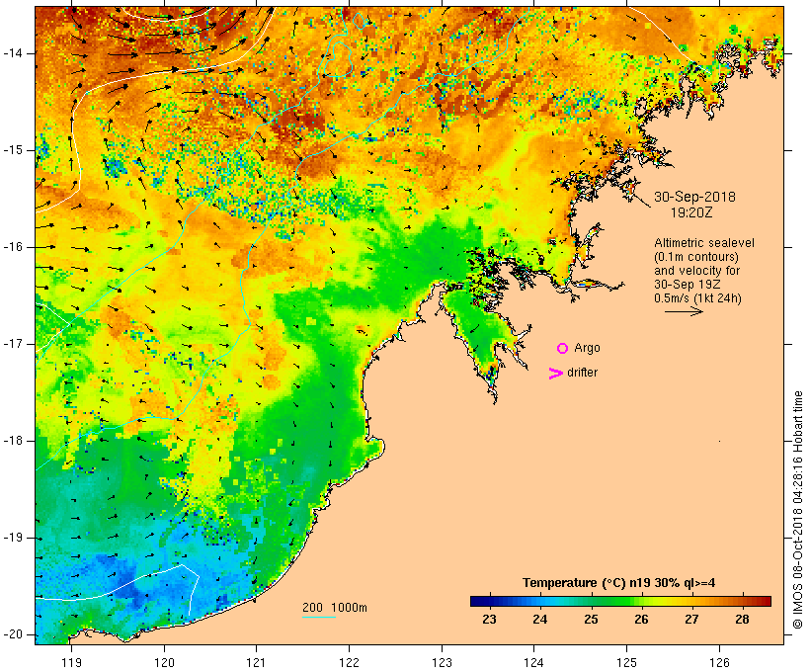810x672 pixels.
Task: Click the colorbar tick label '27'
Action: click(691, 620)
